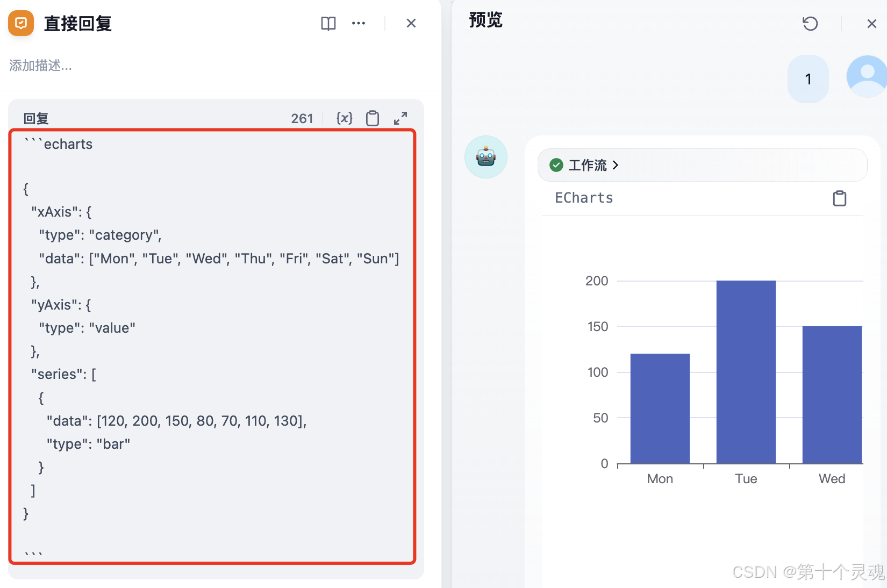Click the Wed bar in the chart
Image resolution: width=887 pixels, height=588 pixels.
coord(832,395)
